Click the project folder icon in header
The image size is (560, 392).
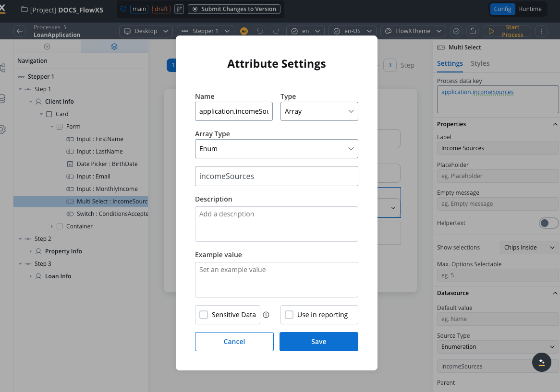(x=24, y=9)
